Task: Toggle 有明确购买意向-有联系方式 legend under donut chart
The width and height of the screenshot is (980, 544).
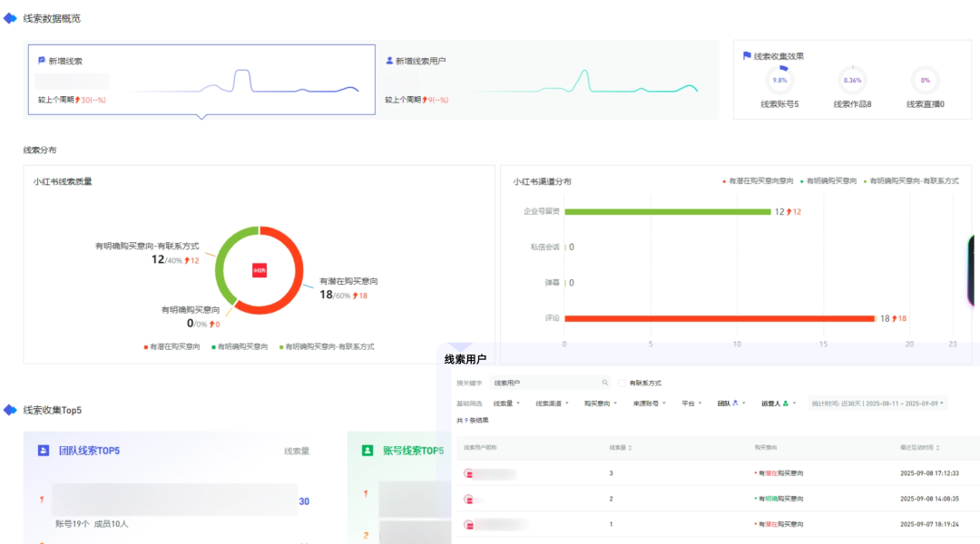Action: [327, 346]
